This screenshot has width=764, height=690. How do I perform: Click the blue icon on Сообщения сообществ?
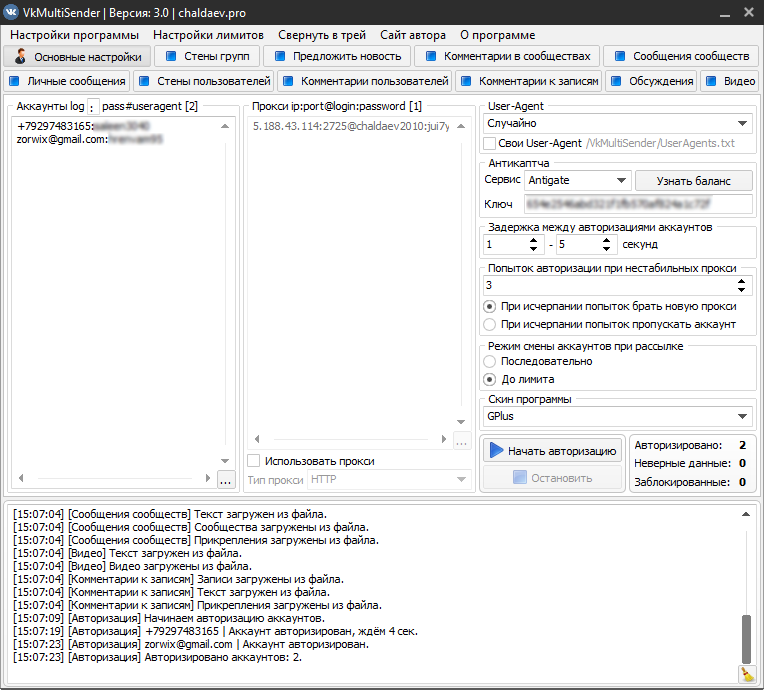click(x=620, y=56)
